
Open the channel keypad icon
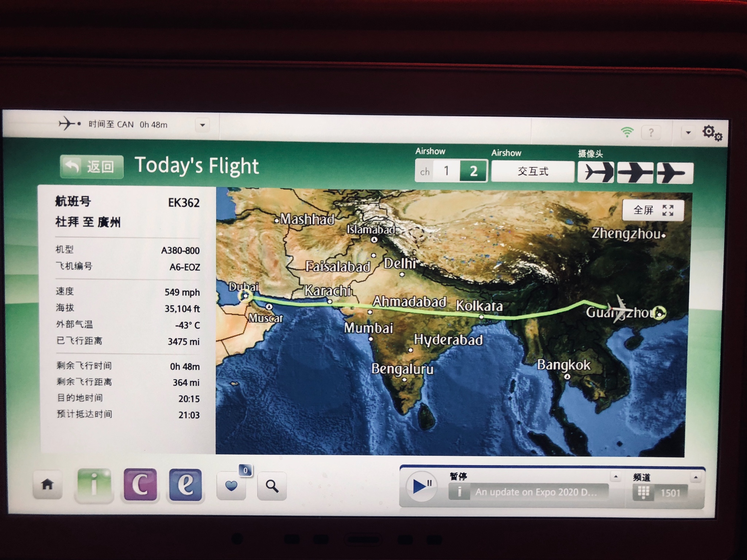click(643, 493)
